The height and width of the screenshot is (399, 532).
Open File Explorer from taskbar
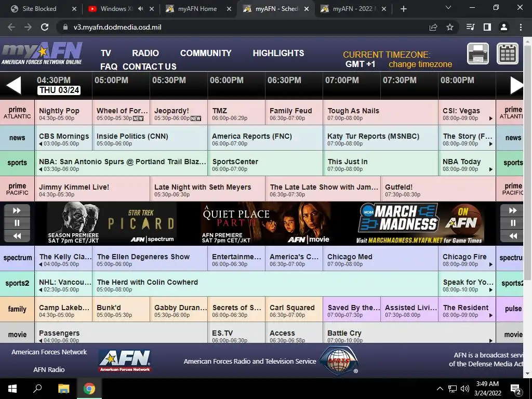pyautogui.click(x=63, y=389)
